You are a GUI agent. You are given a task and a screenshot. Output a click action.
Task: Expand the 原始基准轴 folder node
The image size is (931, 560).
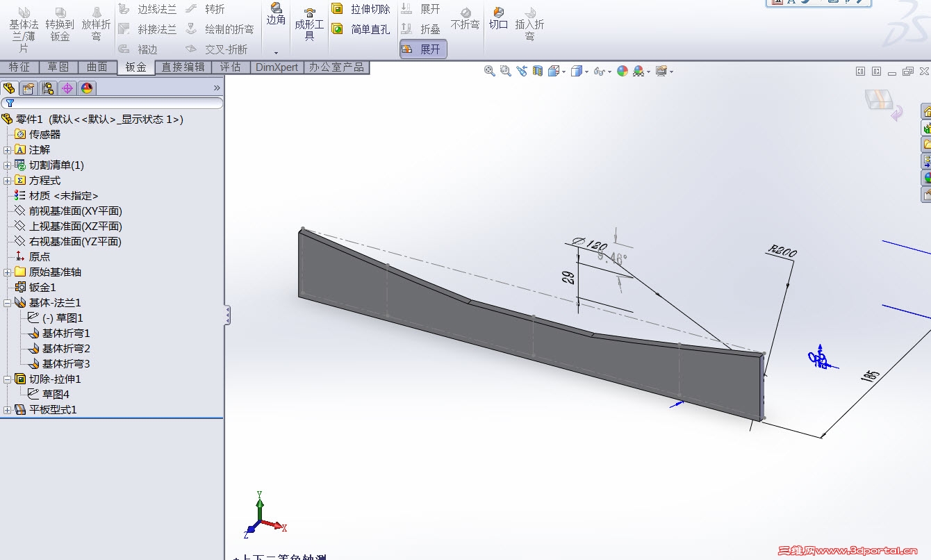click(7, 272)
